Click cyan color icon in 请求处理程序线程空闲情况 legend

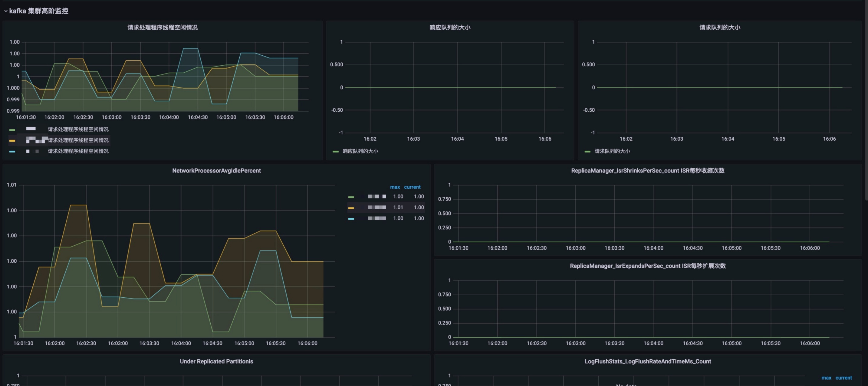pyautogui.click(x=12, y=152)
